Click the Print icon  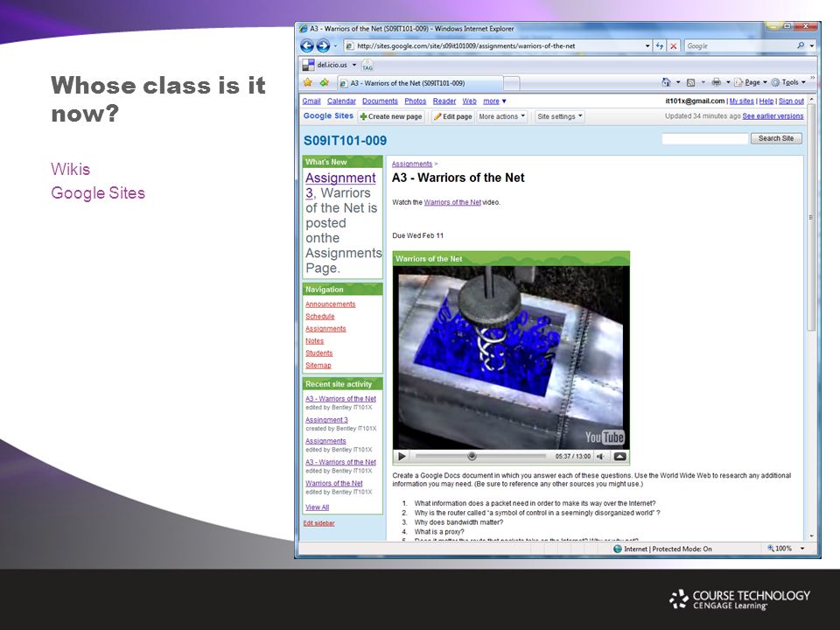(716, 82)
